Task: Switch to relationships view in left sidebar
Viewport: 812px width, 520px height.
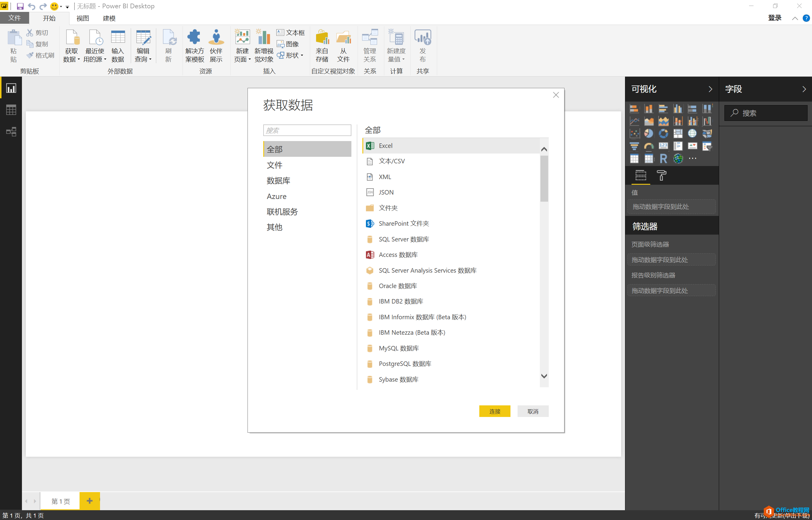Action: [x=11, y=131]
